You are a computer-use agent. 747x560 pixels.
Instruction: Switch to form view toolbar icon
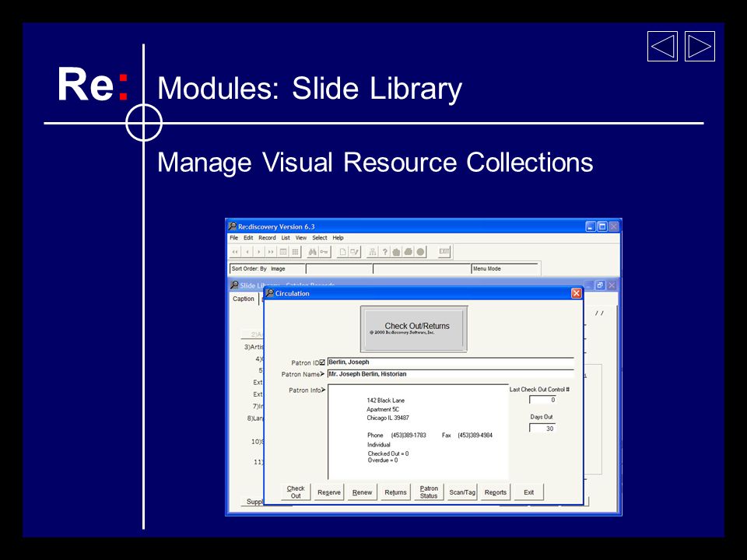(283, 252)
